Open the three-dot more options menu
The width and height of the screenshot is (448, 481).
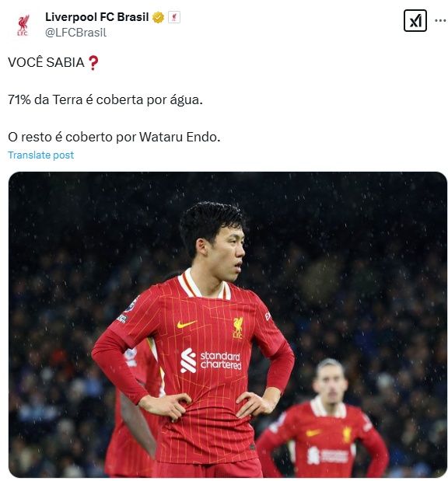pyautogui.click(x=440, y=20)
